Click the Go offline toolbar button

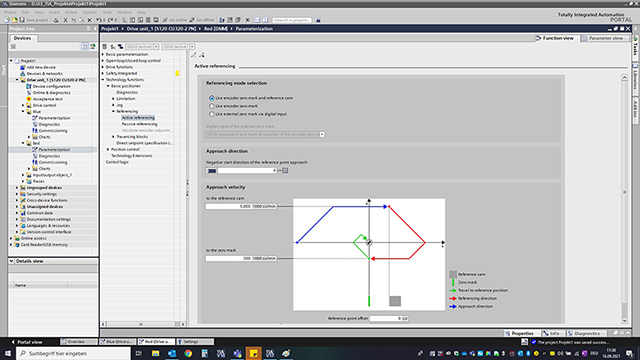click(202, 20)
